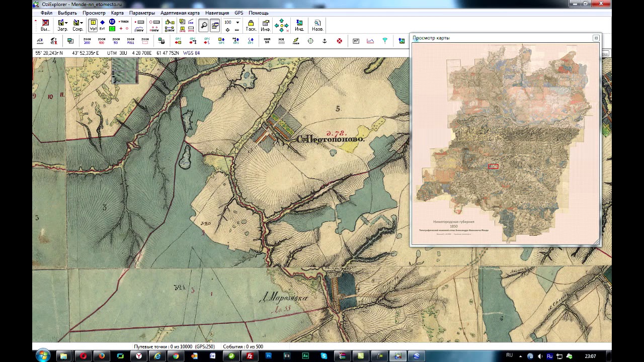Open the GPS menu
This screenshot has width=644, height=362.
pyautogui.click(x=238, y=13)
